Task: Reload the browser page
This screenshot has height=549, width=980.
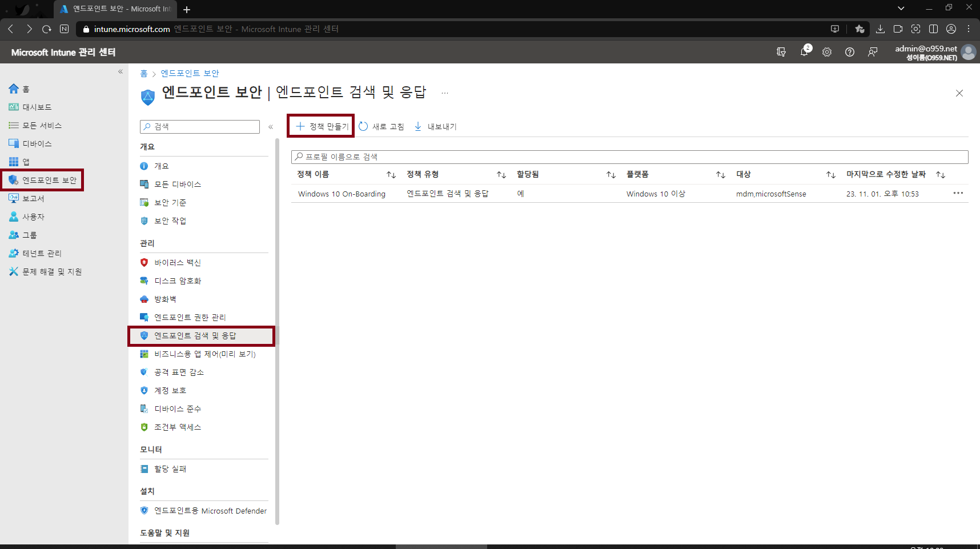Action: click(x=47, y=29)
